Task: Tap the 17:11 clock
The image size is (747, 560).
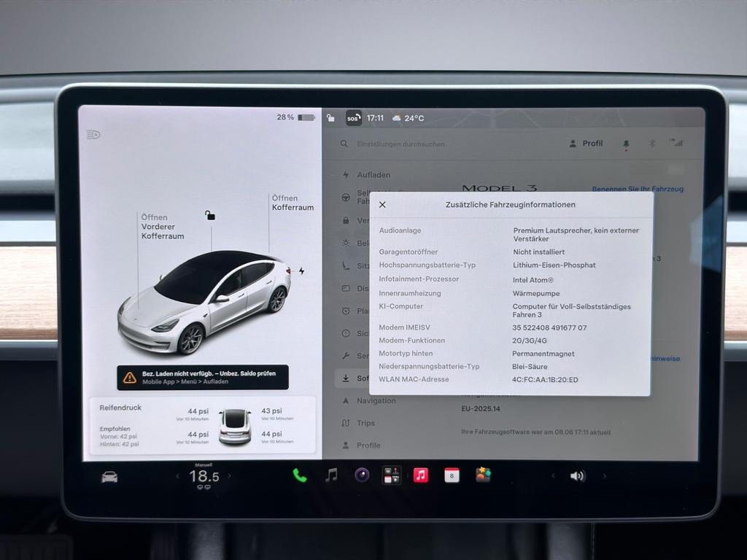Action: [375, 118]
